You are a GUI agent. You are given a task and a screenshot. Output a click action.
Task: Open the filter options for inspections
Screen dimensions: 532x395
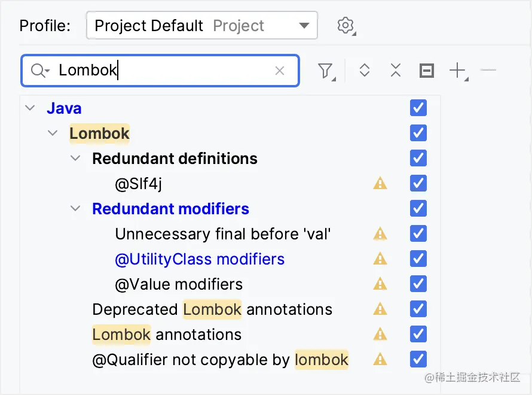[x=325, y=70]
